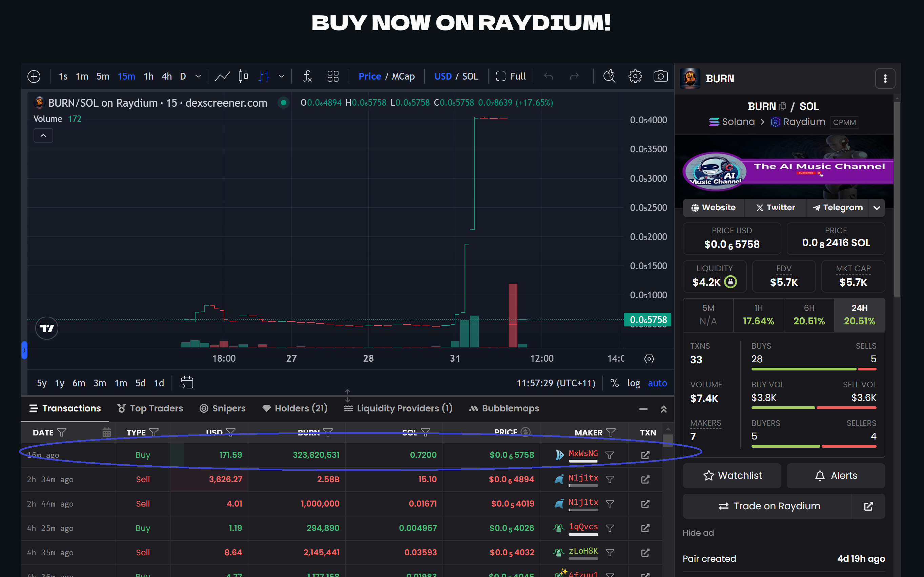Open Raydium trade in new window icon
Screen dimensions: 924x577
coord(869,507)
